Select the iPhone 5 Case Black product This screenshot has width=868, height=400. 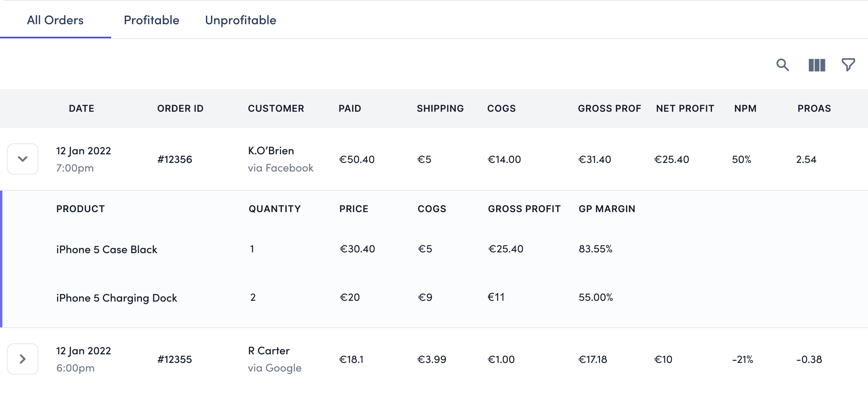pyautogui.click(x=107, y=250)
